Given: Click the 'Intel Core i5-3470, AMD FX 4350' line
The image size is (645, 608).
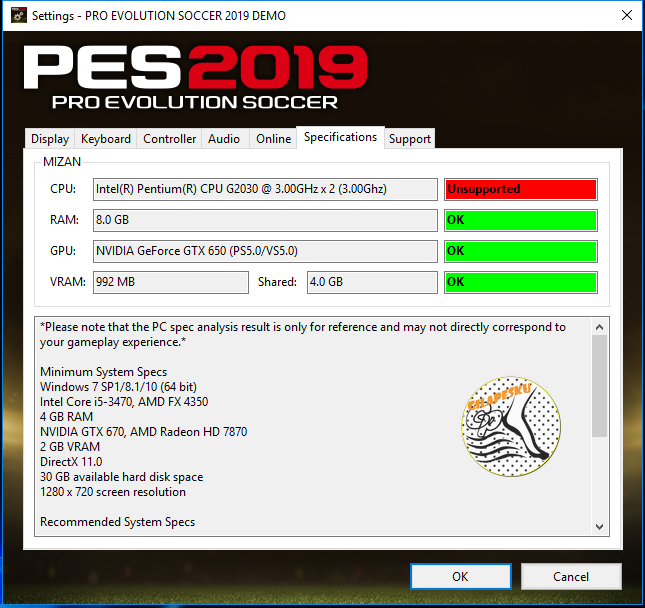Looking at the screenshot, I should (x=124, y=401).
